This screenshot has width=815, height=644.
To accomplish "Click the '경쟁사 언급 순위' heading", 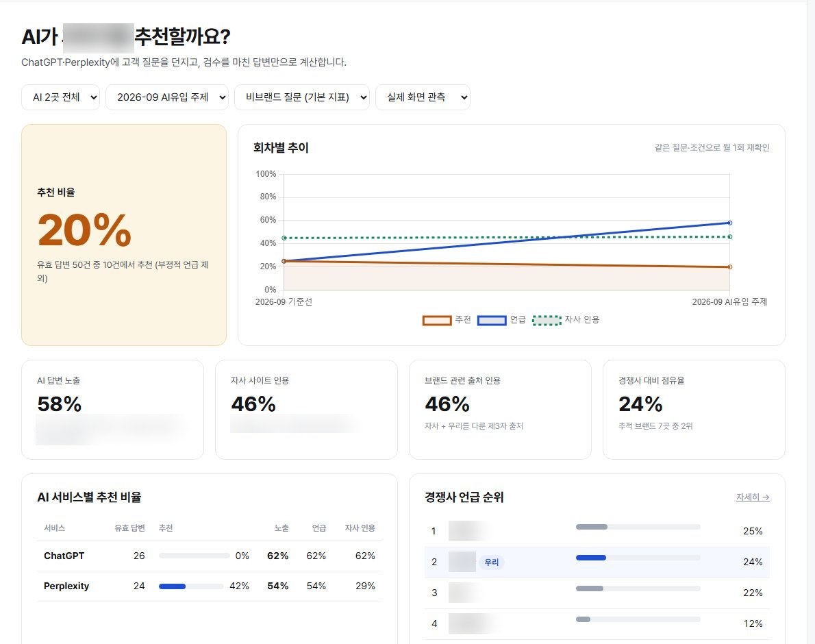I will 464,497.
